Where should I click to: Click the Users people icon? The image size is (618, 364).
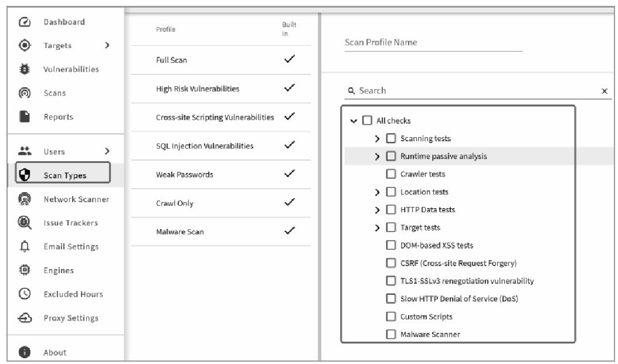(25, 151)
